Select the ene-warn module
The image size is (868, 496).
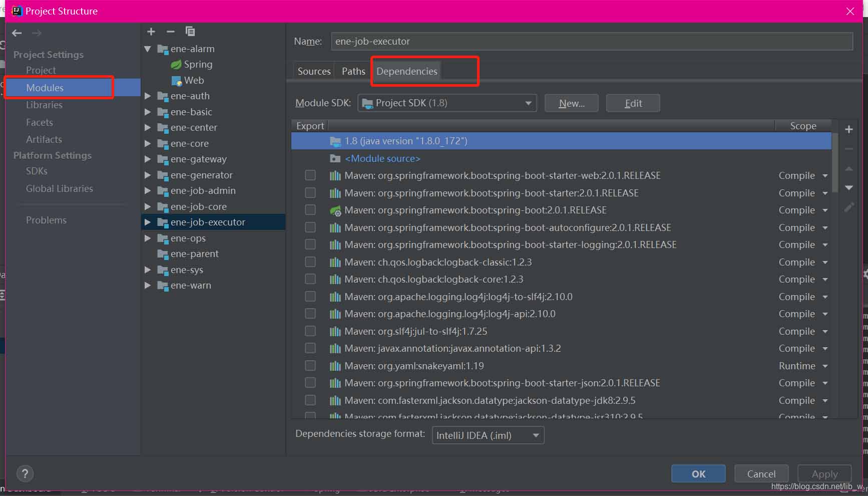click(191, 286)
